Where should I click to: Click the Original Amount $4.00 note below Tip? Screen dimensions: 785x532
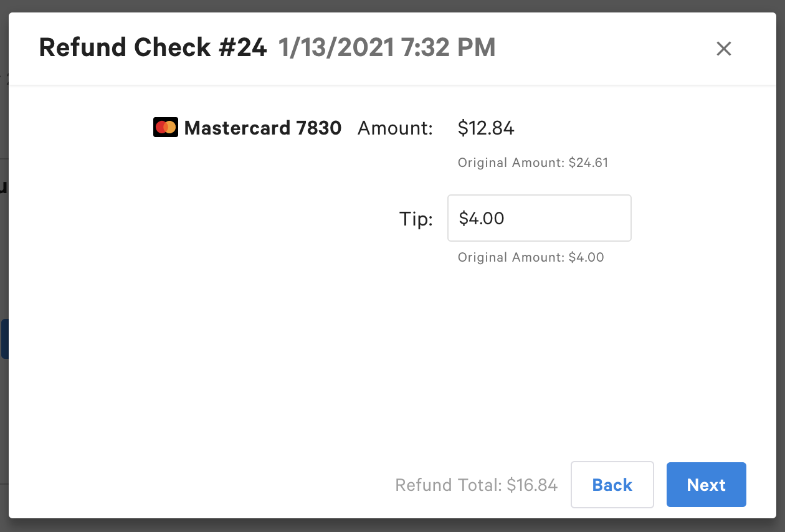[x=530, y=257]
